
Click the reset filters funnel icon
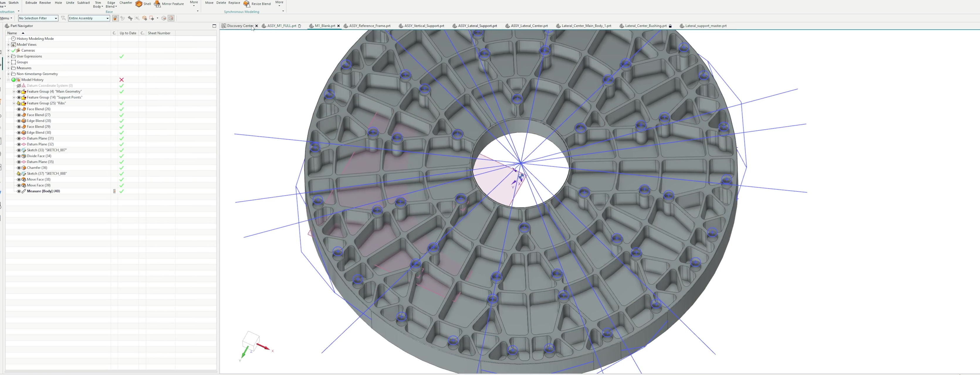pyautogui.click(x=64, y=18)
